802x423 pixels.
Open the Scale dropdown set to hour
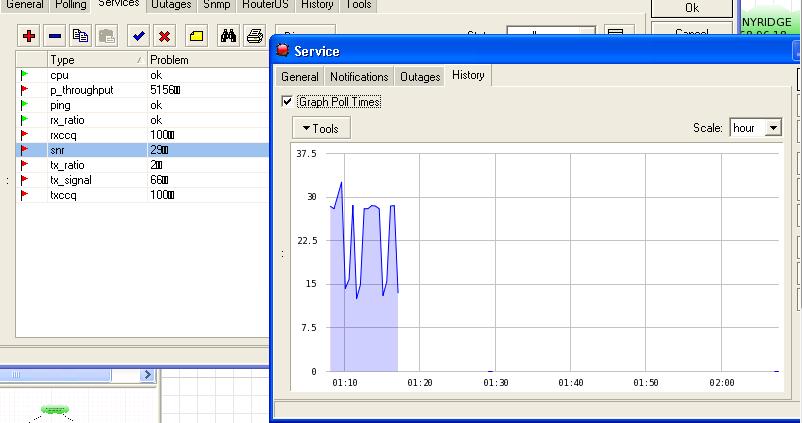point(773,128)
